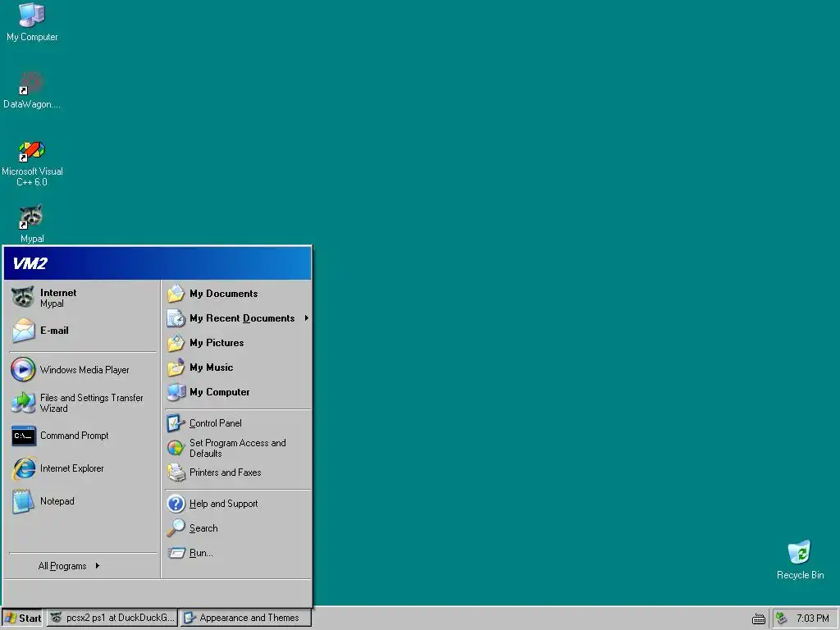The width and height of the screenshot is (840, 630).
Task: Click the My Computer icon in Start menu
Action: click(176, 392)
